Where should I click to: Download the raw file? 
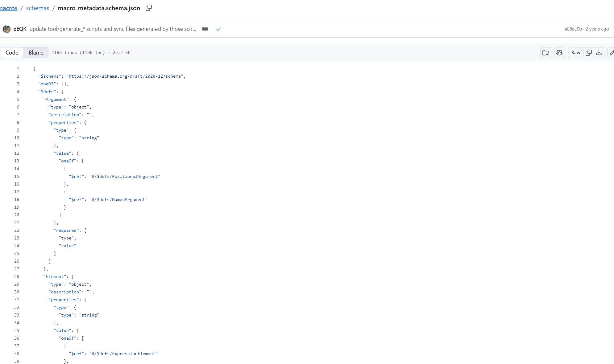(599, 53)
